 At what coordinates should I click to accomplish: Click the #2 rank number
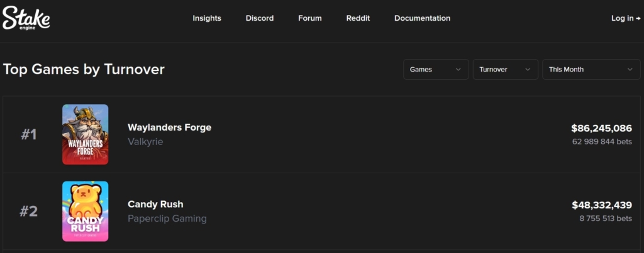point(29,212)
